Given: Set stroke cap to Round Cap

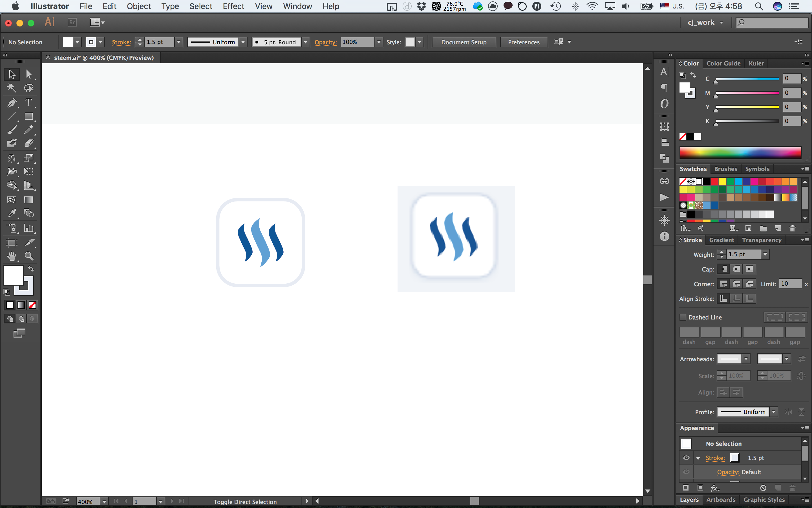Looking at the screenshot, I should [736, 269].
